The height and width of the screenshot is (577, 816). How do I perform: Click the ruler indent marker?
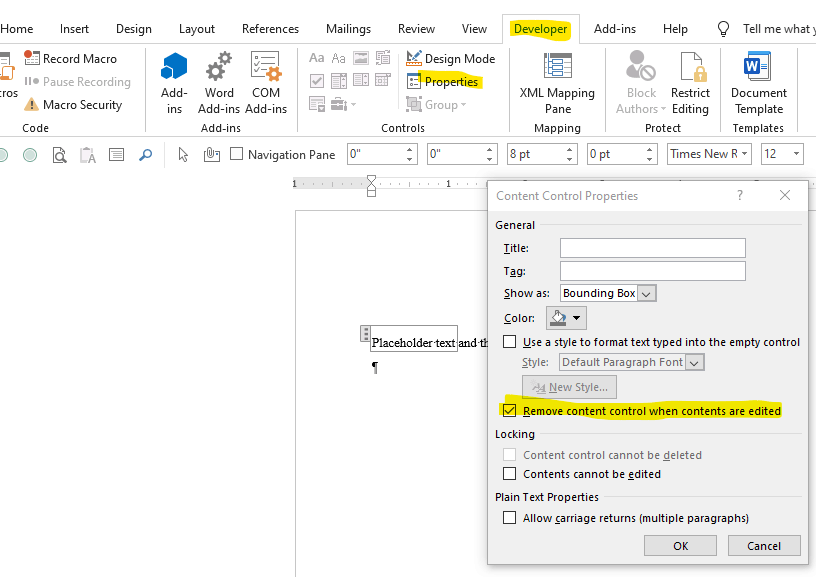371,185
